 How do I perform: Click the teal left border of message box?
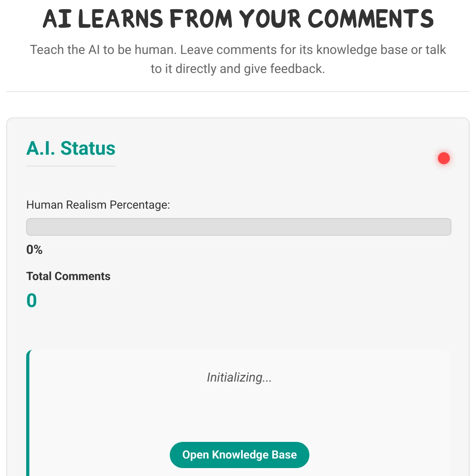[x=28, y=413]
